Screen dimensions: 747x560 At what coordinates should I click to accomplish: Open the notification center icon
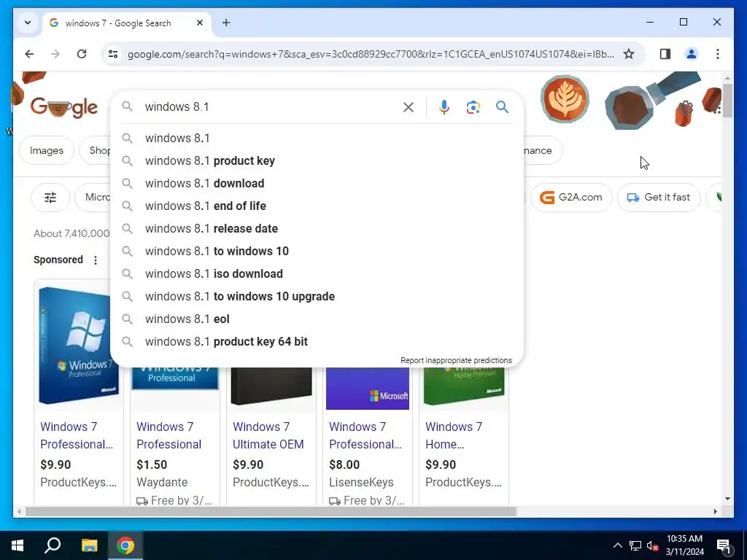coord(724,546)
